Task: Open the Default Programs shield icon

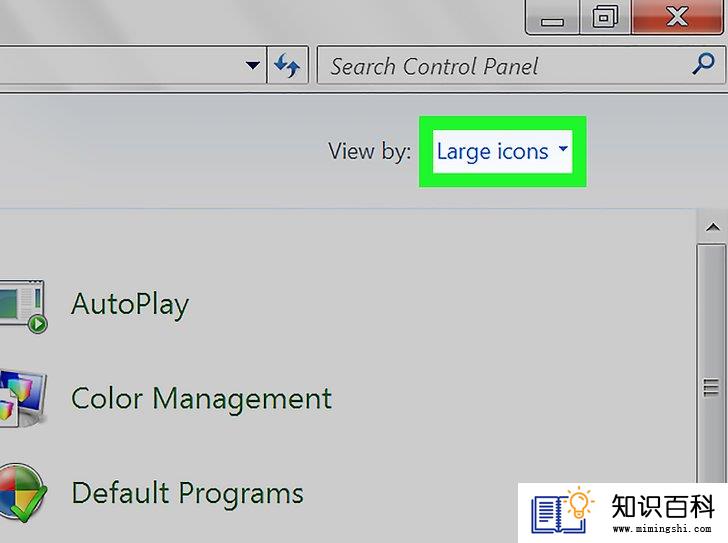Action: point(22,493)
